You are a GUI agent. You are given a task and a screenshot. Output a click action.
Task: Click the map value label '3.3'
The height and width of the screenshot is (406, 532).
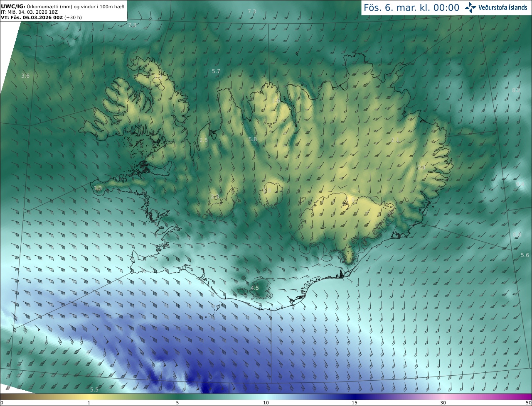98,188
